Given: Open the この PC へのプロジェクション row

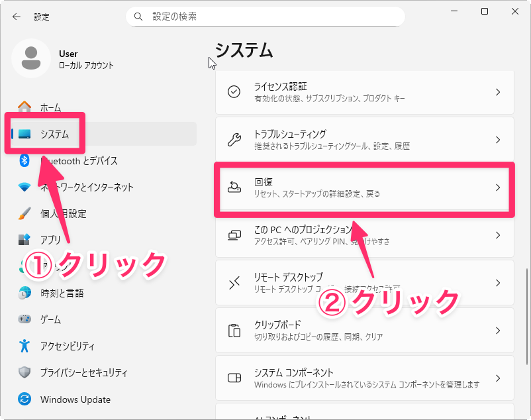Looking at the screenshot, I should pyautogui.click(x=364, y=235).
